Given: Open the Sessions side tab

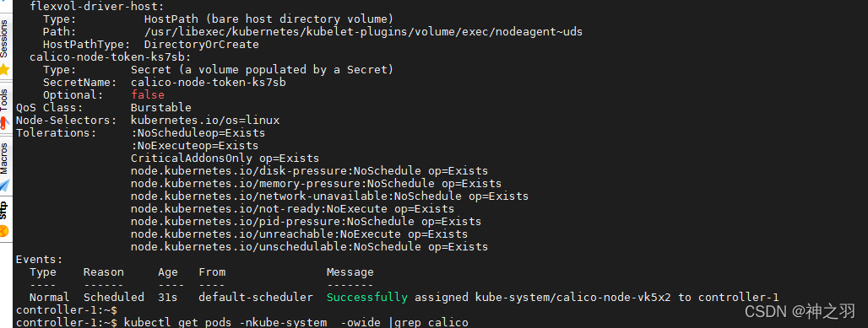Looking at the screenshot, I should 4,39.
